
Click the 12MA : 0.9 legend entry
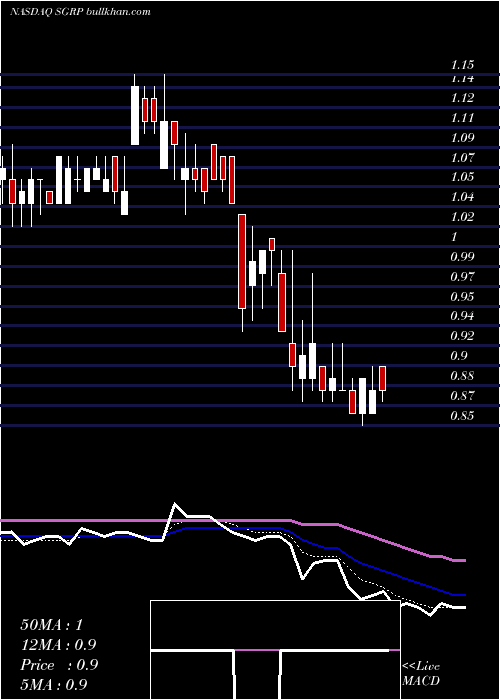tap(58, 645)
